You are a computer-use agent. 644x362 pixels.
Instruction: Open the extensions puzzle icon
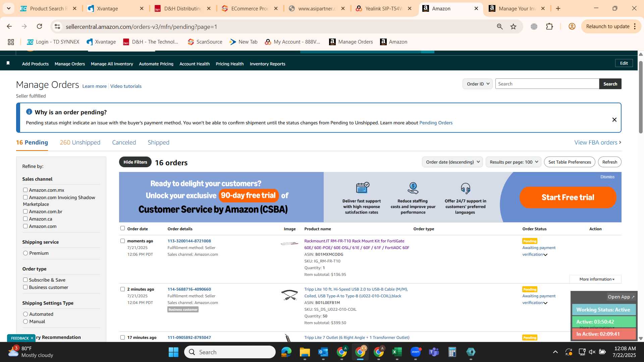[x=549, y=26]
